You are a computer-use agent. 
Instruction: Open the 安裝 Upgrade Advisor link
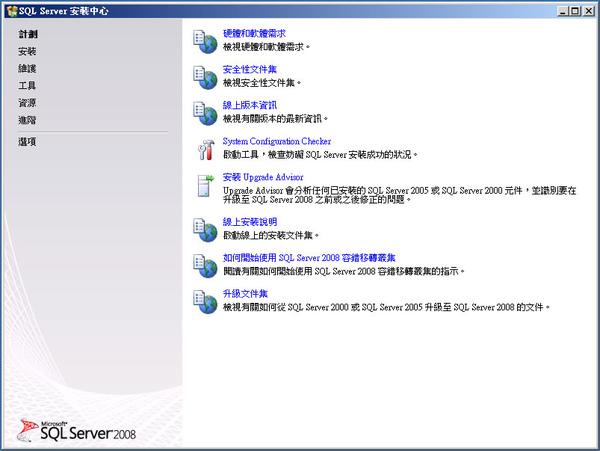[x=263, y=177]
